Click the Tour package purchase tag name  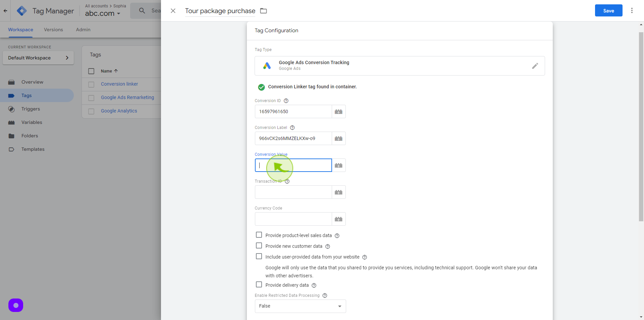[220, 11]
